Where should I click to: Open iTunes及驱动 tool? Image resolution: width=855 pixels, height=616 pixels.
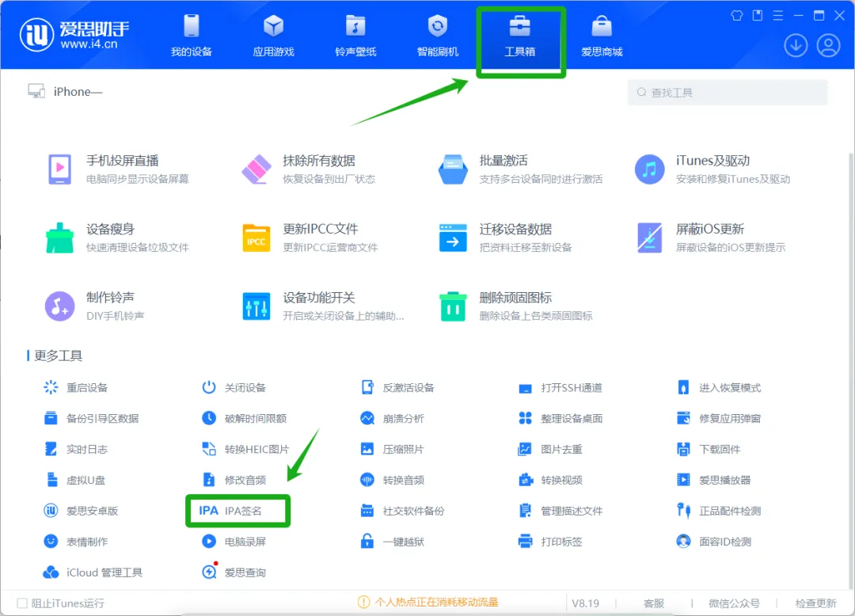point(712,169)
